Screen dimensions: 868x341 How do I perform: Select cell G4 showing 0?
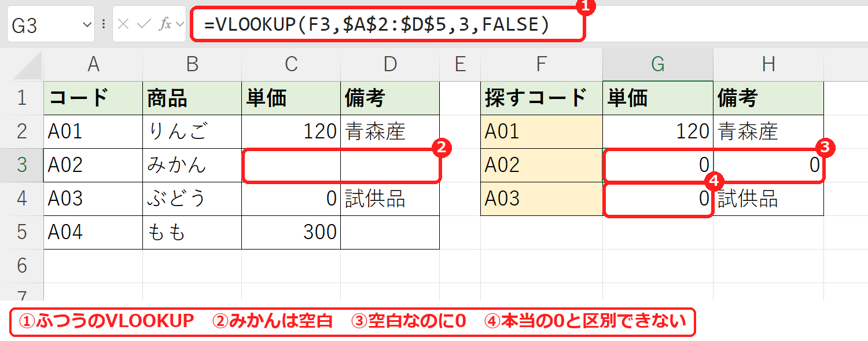(658, 199)
